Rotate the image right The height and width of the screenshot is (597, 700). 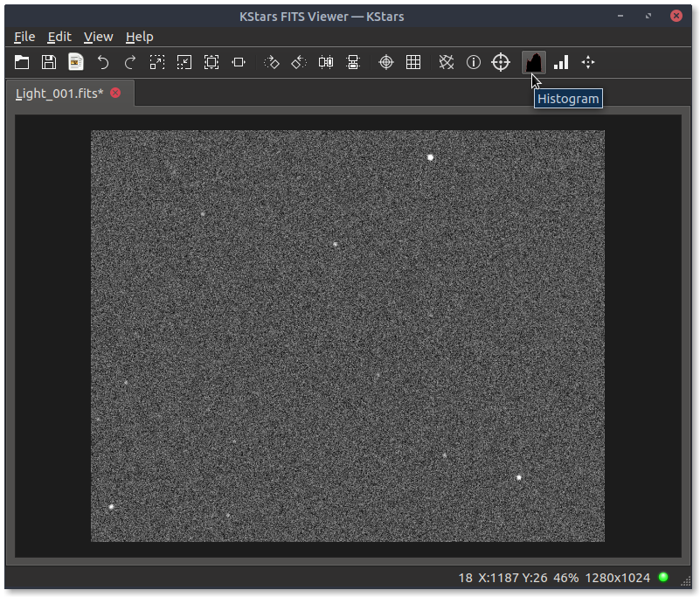coord(272,62)
